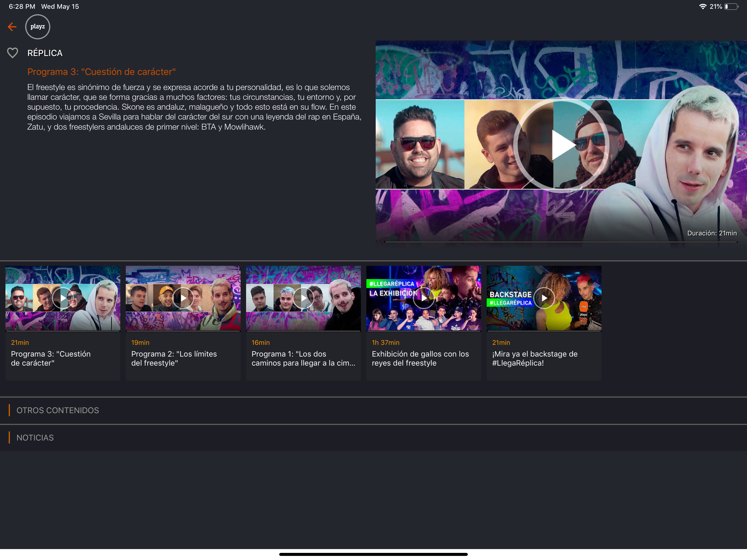Open the playz channel logo
747x560 pixels.
tap(37, 27)
